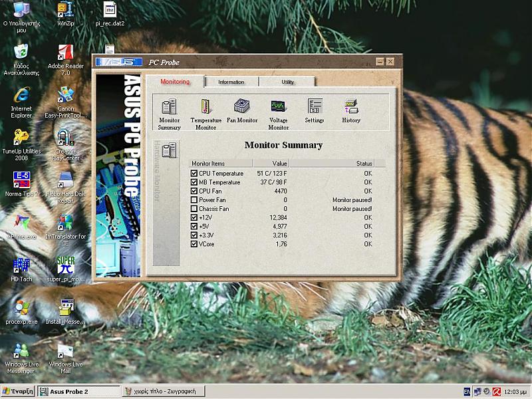Select the super_pi_mod desktop icon

65,270
